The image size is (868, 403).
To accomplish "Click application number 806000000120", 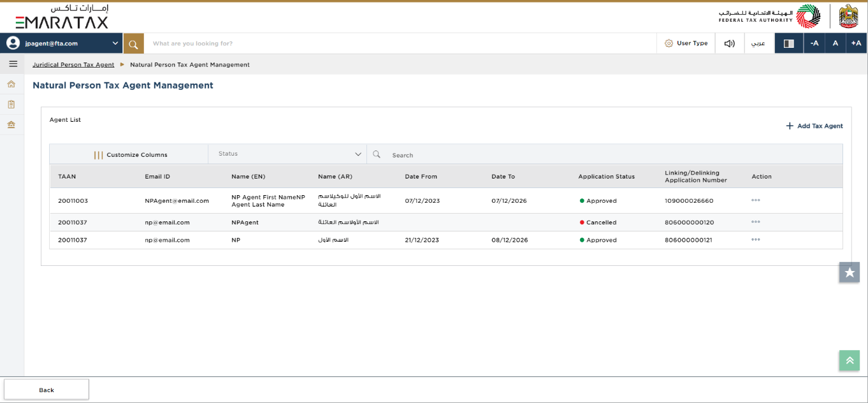I will tap(689, 223).
